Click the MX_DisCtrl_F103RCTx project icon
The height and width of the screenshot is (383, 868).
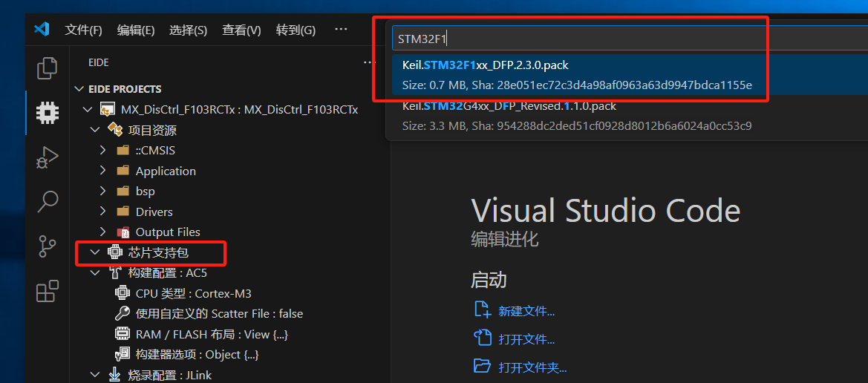coord(107,110)
